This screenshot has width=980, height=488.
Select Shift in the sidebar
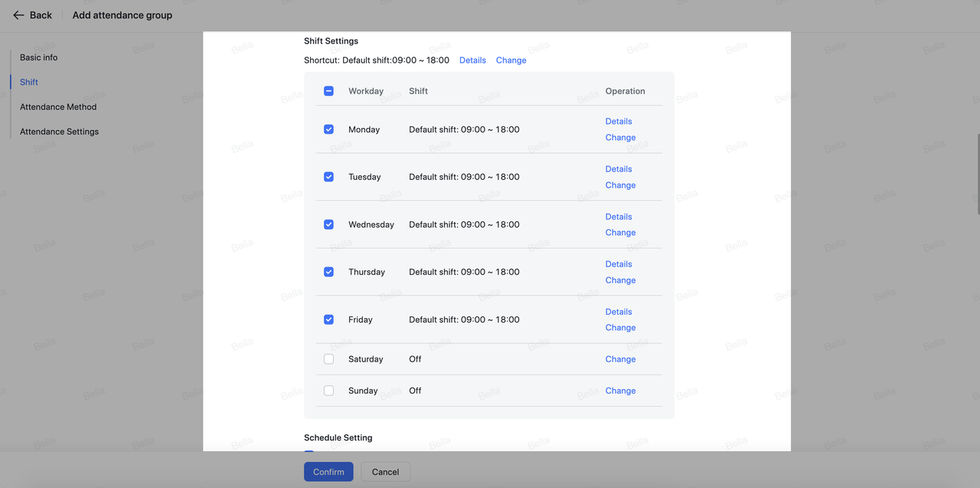pos(29,82)
